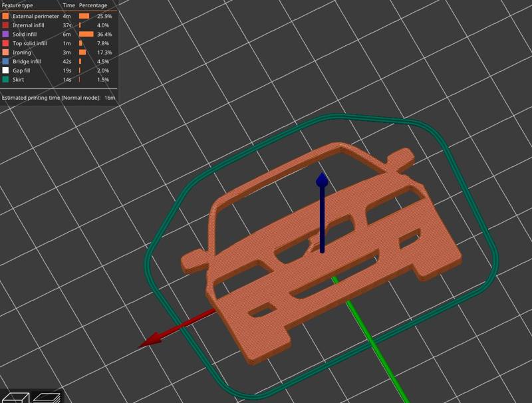Select the Solid infill legend label
The width and height of the screenshot is (532, 403).
[x=25, y=35]
